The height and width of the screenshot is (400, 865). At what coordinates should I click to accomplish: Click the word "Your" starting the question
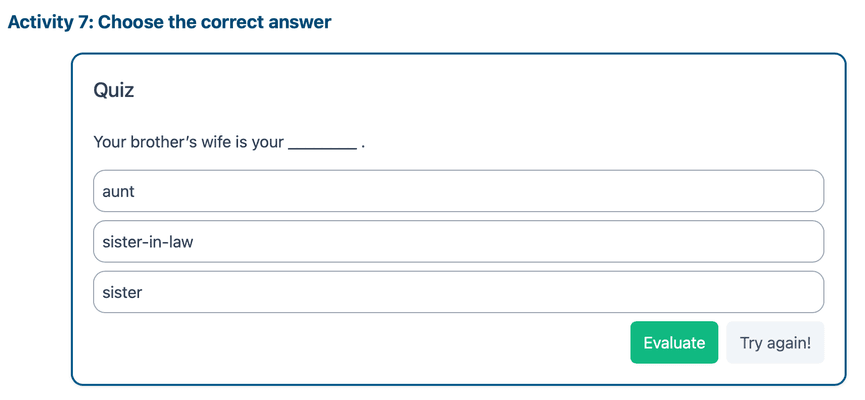point(109,143)
